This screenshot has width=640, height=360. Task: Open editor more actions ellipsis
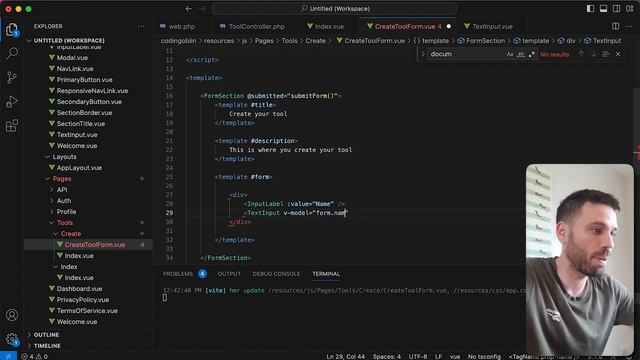pyautogui.click(x=629, y=26)
